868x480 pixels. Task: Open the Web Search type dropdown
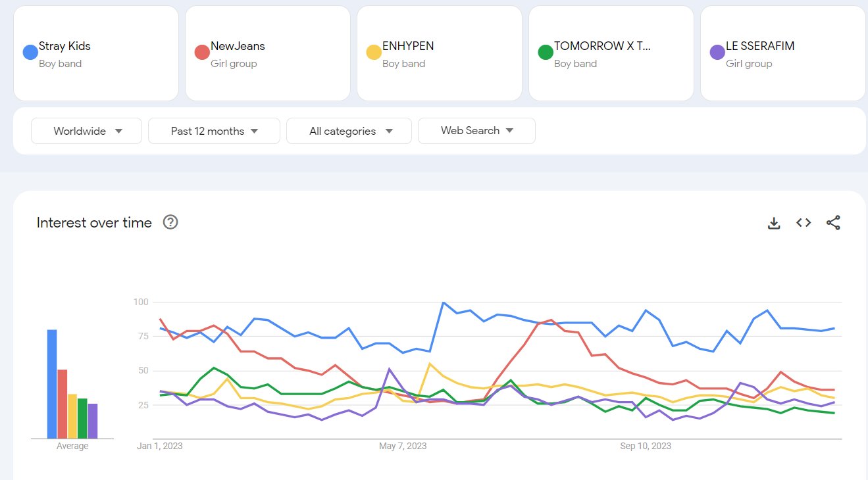coord(476,131)
